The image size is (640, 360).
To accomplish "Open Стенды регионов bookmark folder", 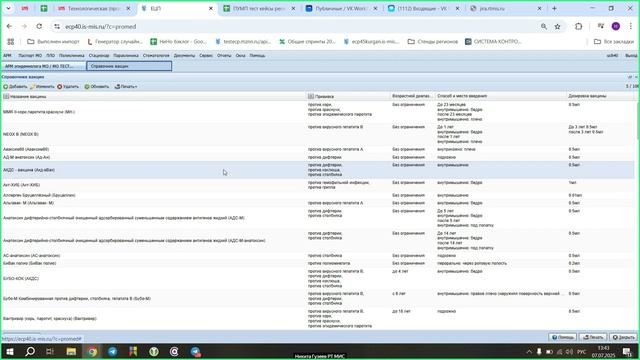I will [x=433, y=42].
